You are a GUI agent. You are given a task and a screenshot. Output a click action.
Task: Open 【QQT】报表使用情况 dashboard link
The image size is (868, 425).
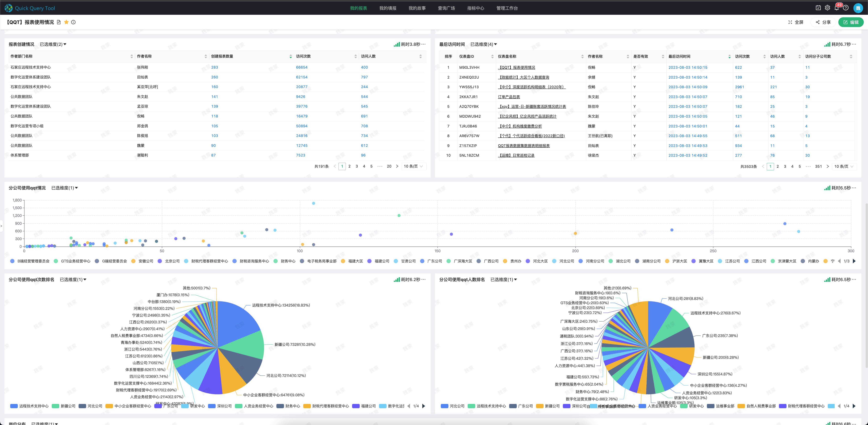click(x=516, y=67)
